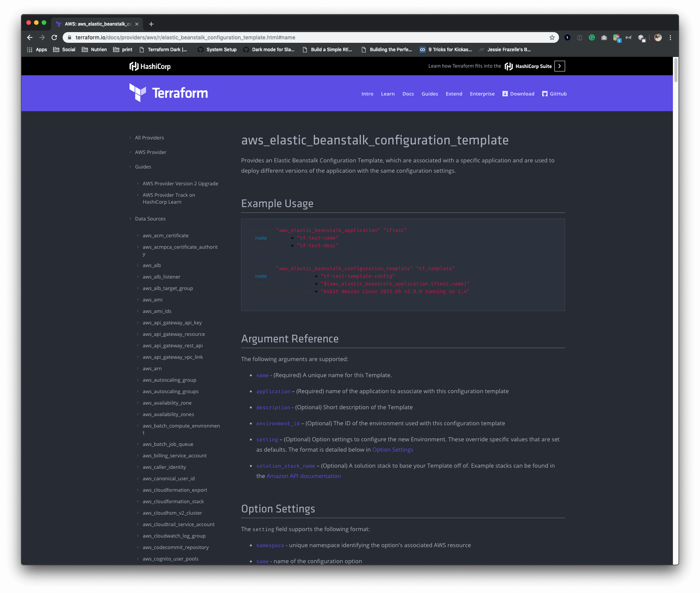This screenshot has width=700, height=593.
Task: Open the 9 Tricks for Kickas... bookmark
Action: 446,50
